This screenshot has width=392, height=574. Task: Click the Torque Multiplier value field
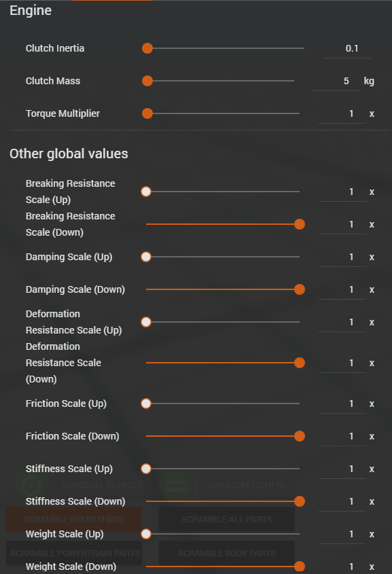click(x=342, y=114)
